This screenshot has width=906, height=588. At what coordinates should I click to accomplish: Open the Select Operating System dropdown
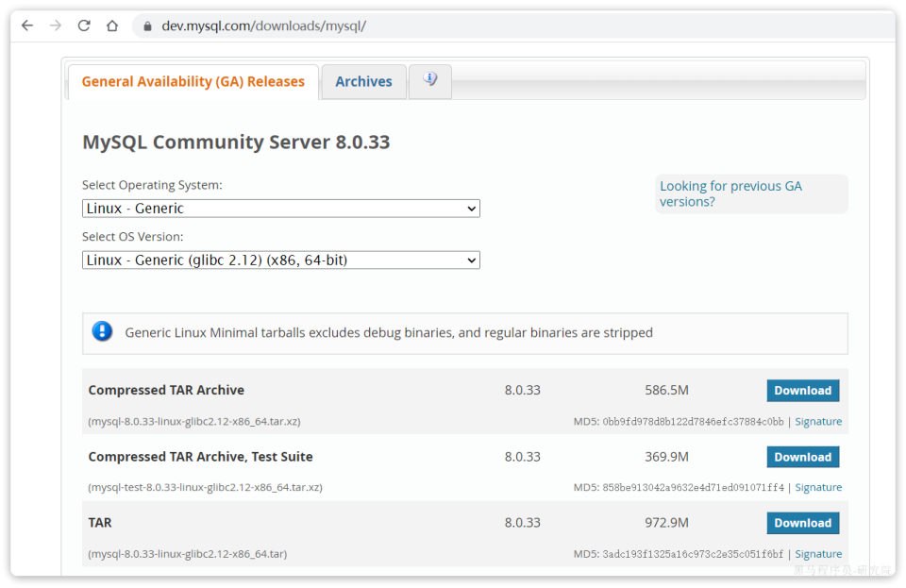click(x=281, y=209)
